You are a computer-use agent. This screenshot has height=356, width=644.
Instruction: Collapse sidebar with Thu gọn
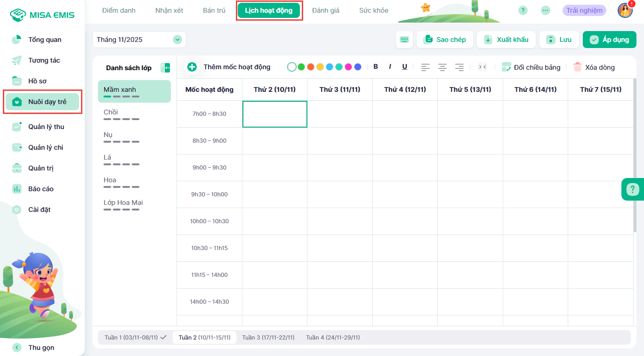pyautogui.click(x=17, y=348)
